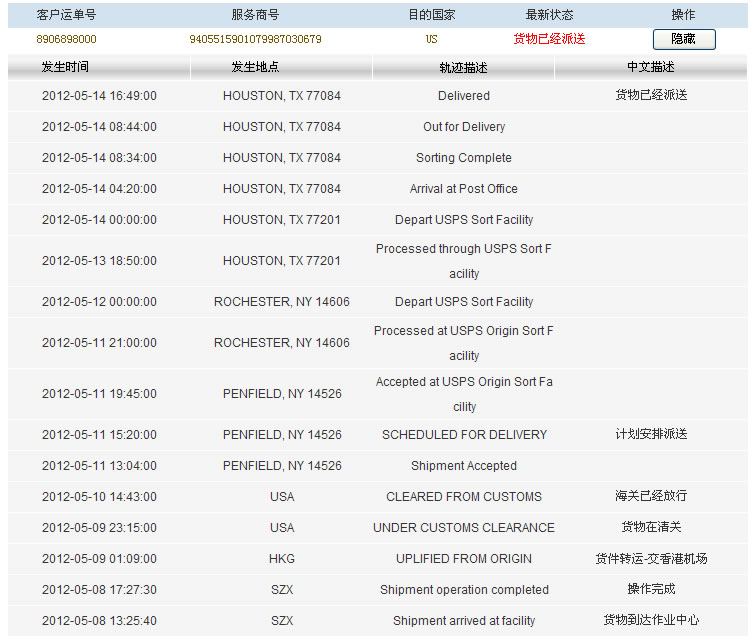Select timestamp 2012-05-08 17:27:30
This screenshot has width=756, height=644.
click(99, 590)
